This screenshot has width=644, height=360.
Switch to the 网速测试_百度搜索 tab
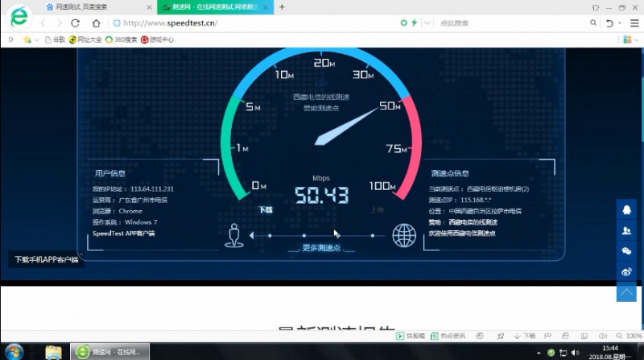click(x=81, y=7)
